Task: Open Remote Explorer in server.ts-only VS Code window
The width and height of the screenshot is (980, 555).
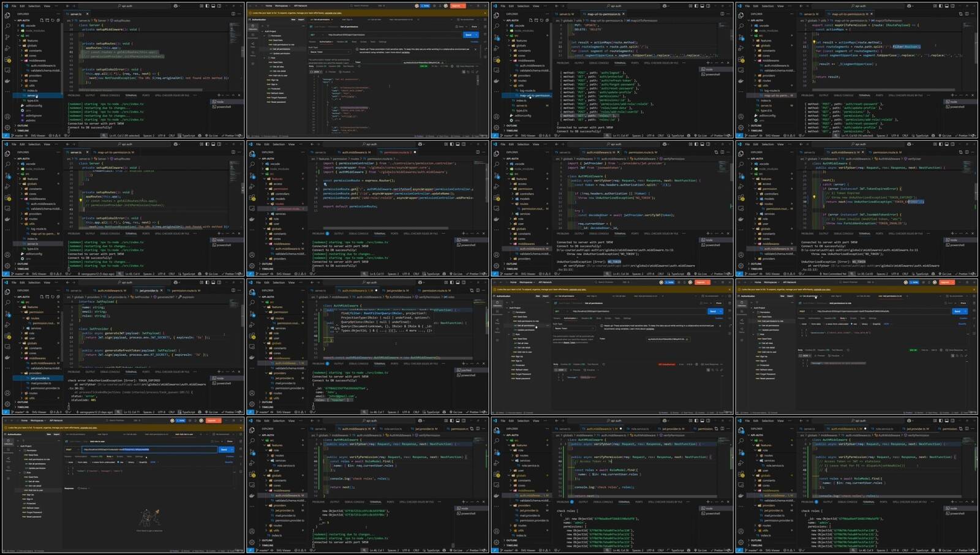Action: tap(7, 70)
